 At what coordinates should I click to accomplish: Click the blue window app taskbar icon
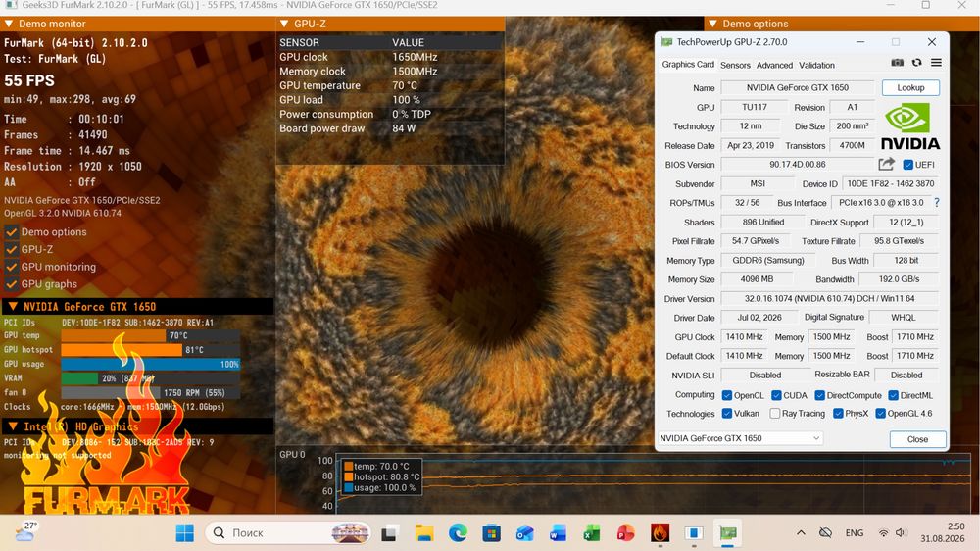pos(694,533)
